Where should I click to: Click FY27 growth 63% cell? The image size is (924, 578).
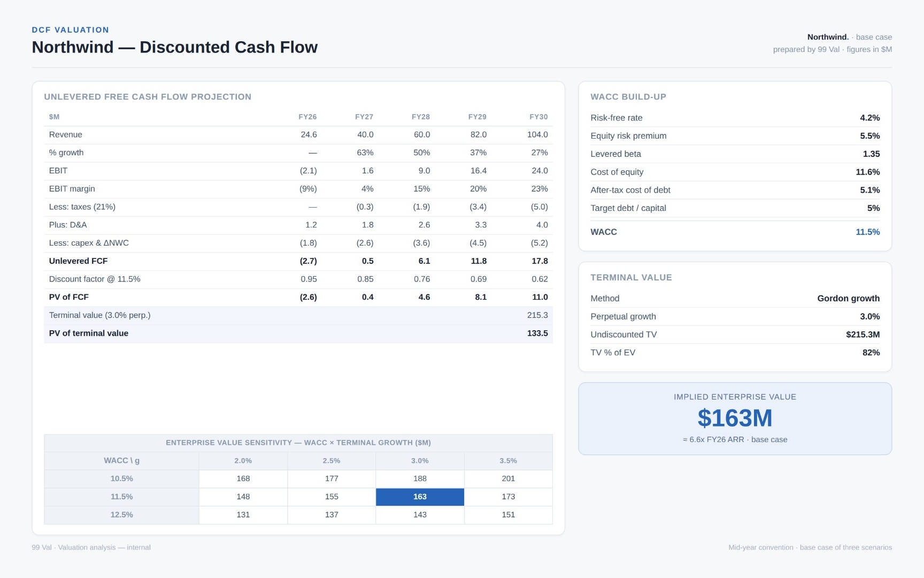click(x=365, y=153)
